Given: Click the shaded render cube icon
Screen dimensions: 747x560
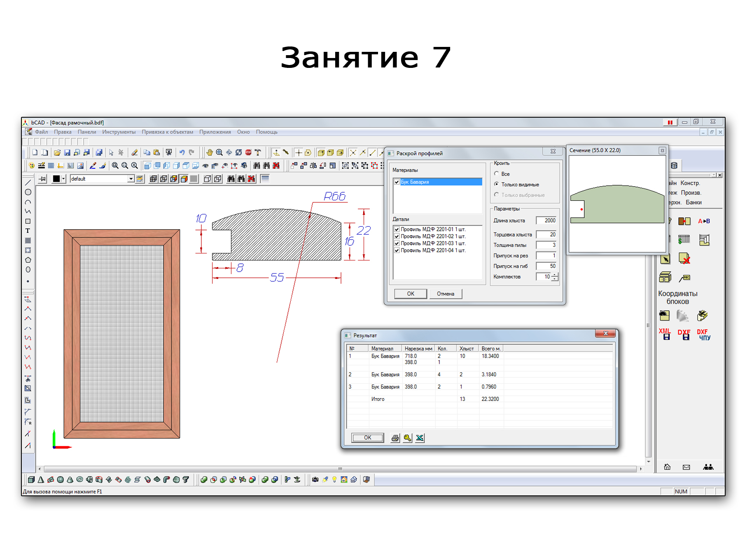Looking at the screenshot, I should pyautogui.click(x=184, y=179).
